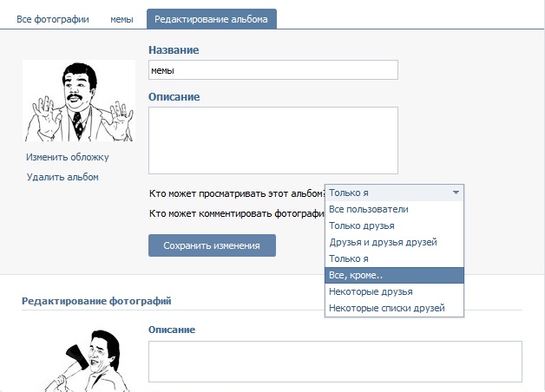Open the Все фотографии tab
The width and height of the screenshot is (545, 392).
(x=53, y=19)
